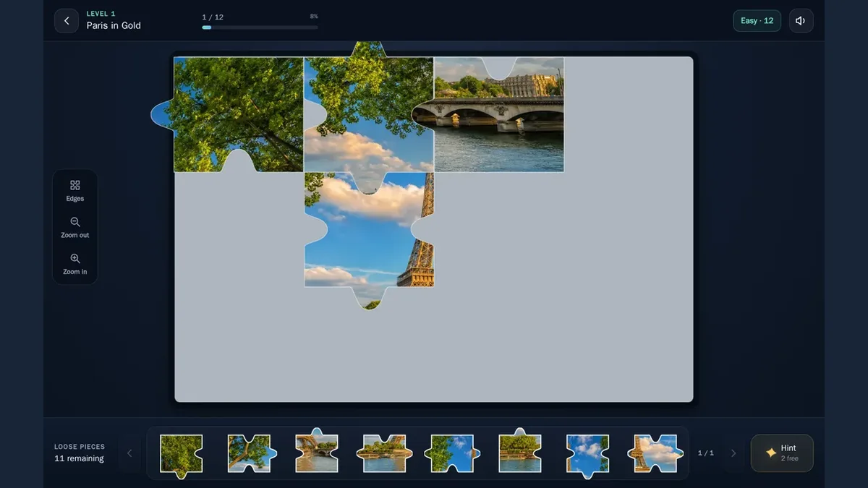Click the "8%" completion value
This screenshot has width=868, height=488.
(x=314, y=16)
